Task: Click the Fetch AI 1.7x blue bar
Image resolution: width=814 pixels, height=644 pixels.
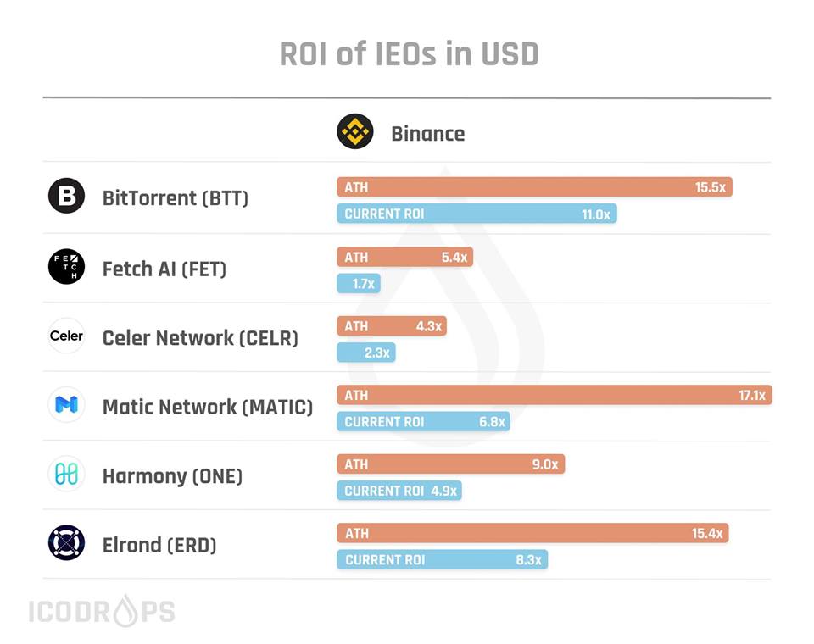Action: (x=359, y=283)
